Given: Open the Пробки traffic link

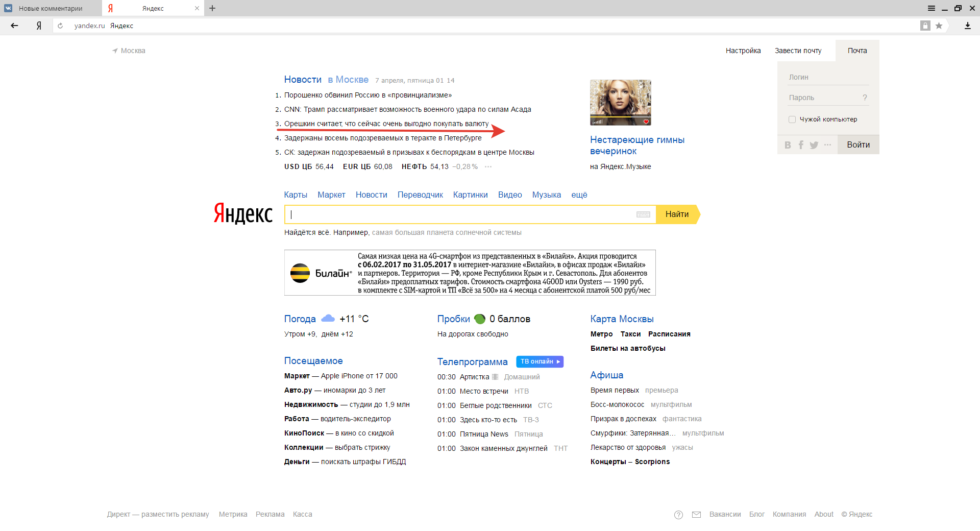Looking at the screenshot, I should coord(454,319).
